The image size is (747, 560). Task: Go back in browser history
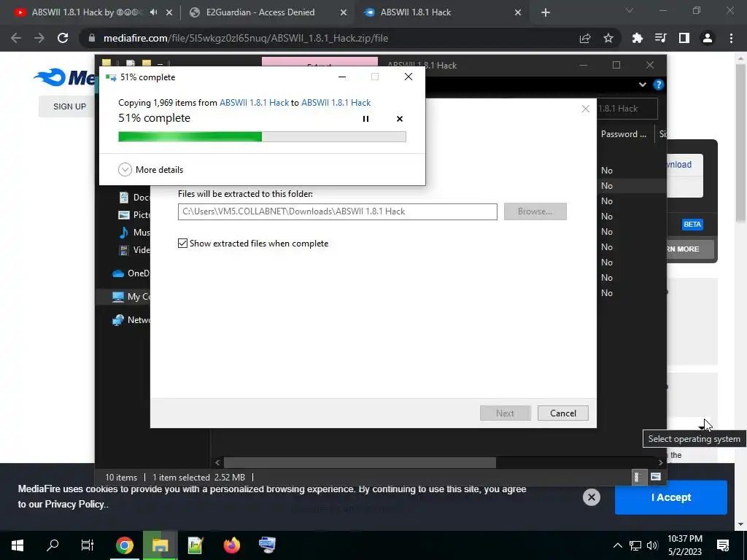(16, 38)
